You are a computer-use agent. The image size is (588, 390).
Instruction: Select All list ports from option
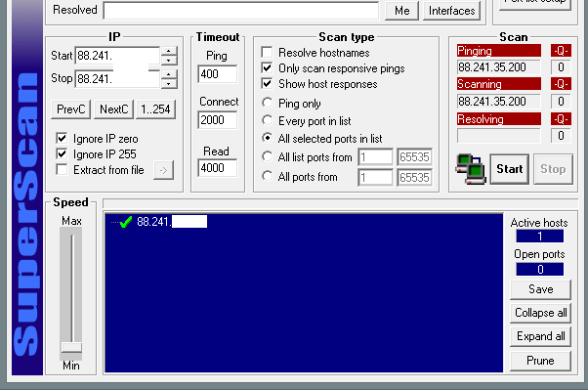click(267, 156)
